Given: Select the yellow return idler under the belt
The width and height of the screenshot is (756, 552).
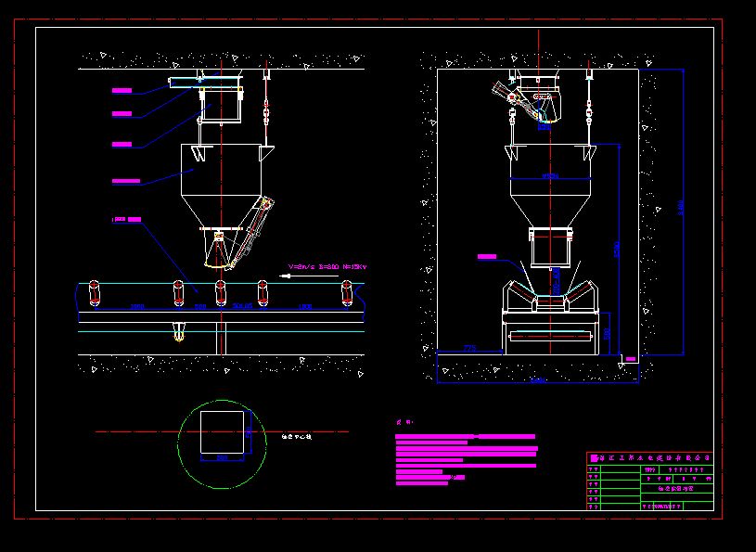Looking at the screenshot, I should point(179,331).
